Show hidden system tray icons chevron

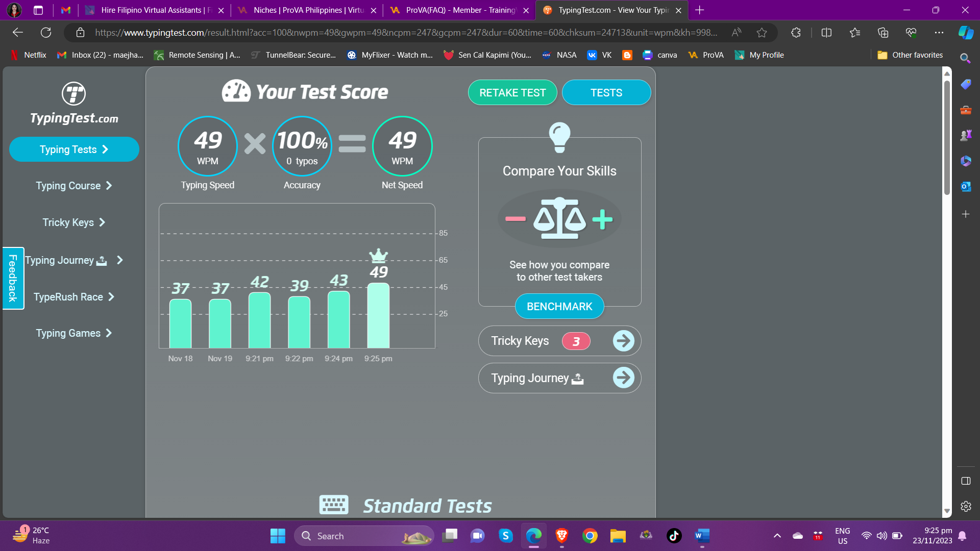[777, 536]
